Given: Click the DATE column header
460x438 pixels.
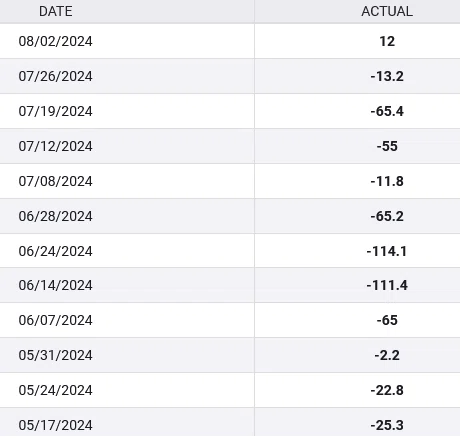Looking at the screenshot, I should tap(56, 11).
